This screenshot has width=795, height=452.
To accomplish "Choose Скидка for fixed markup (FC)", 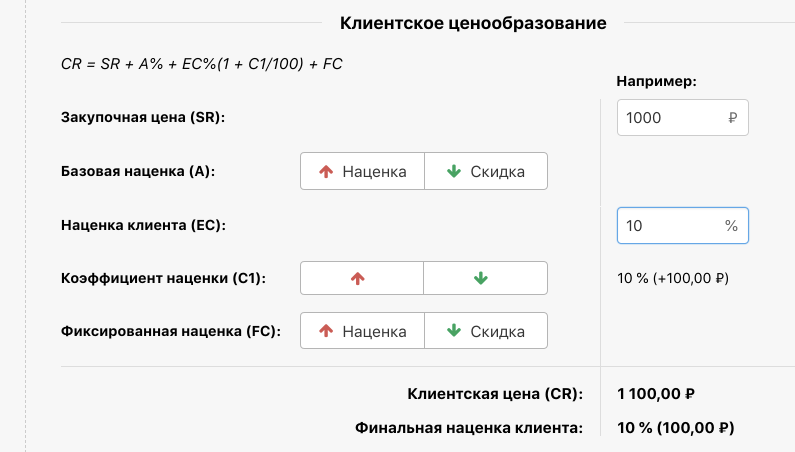I will pyautogui.click(x=486, y=330).
